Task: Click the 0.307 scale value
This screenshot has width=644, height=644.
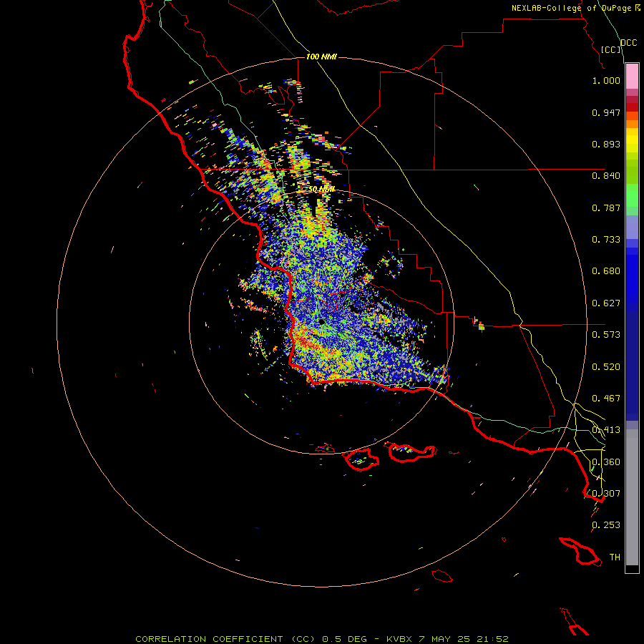Action: point(606,493)
